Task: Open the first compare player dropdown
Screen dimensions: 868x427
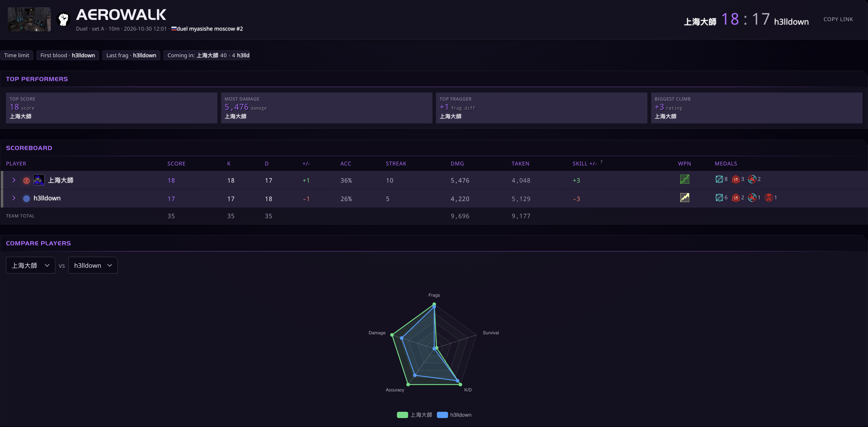Action: pyautogui.click(x=31, y=265)
